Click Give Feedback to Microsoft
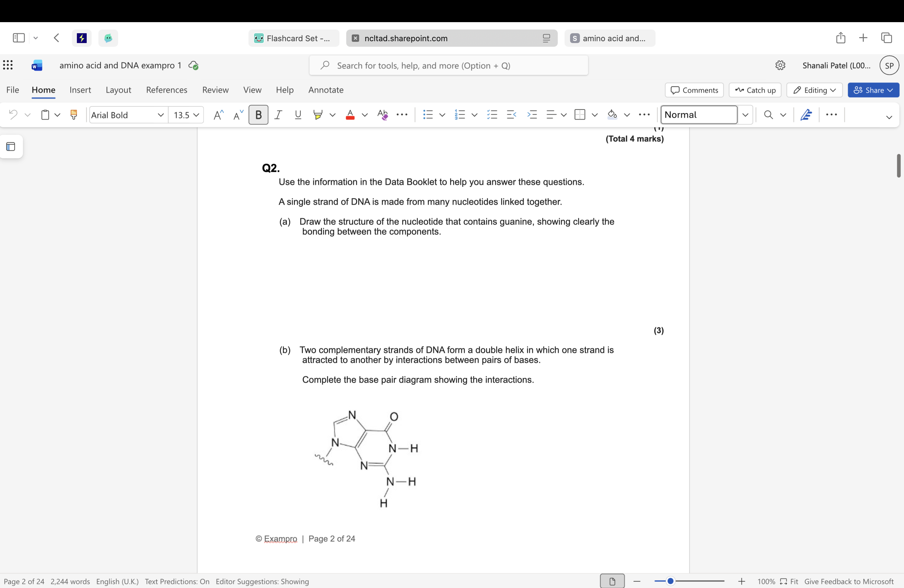 click(849, 582)
